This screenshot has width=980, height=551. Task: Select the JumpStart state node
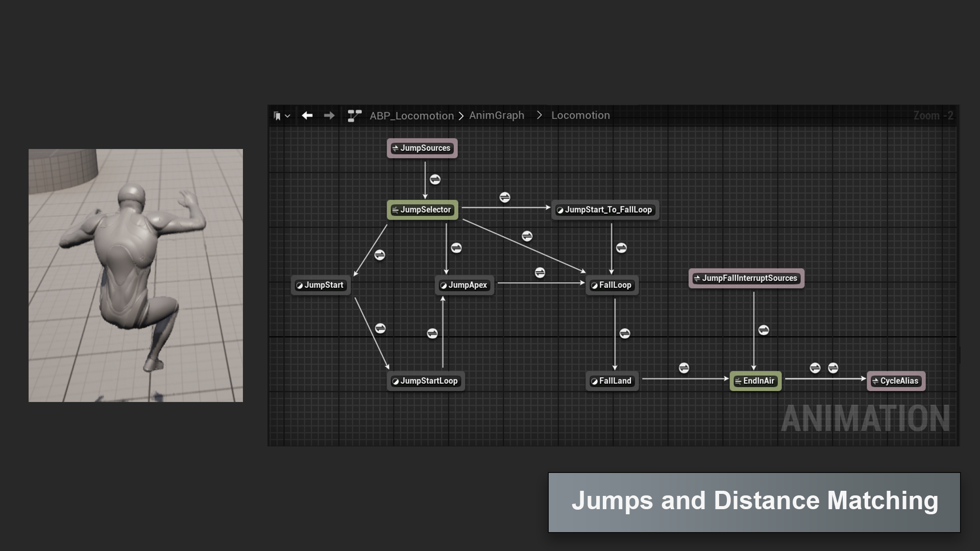(x=321, y=285)
